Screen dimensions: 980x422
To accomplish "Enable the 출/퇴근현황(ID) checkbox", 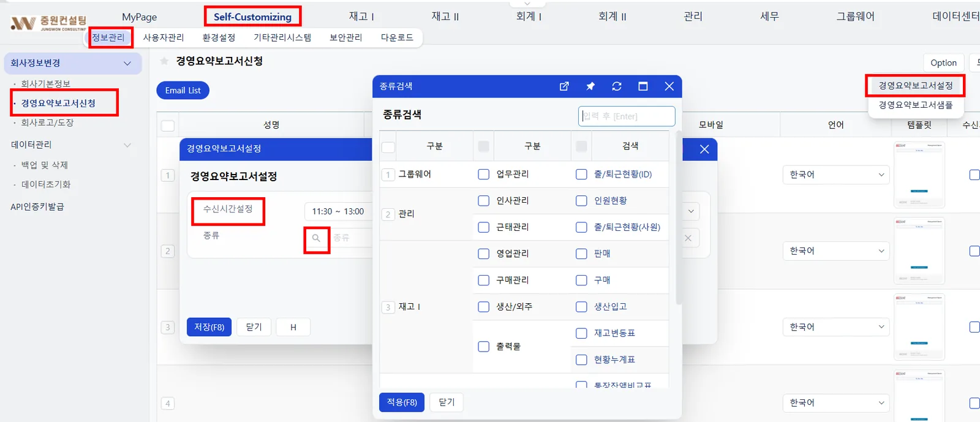I will point(581,175).
